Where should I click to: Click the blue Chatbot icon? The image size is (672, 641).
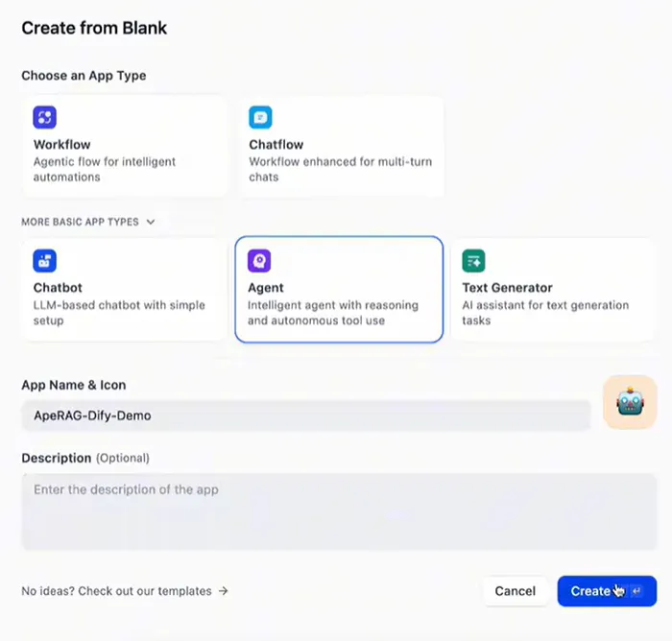45,260
